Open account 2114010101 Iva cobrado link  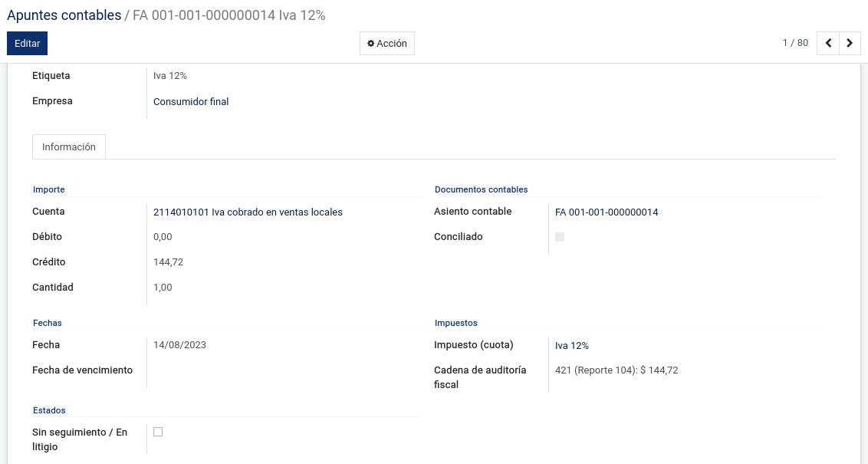click(x=248, y=212)
